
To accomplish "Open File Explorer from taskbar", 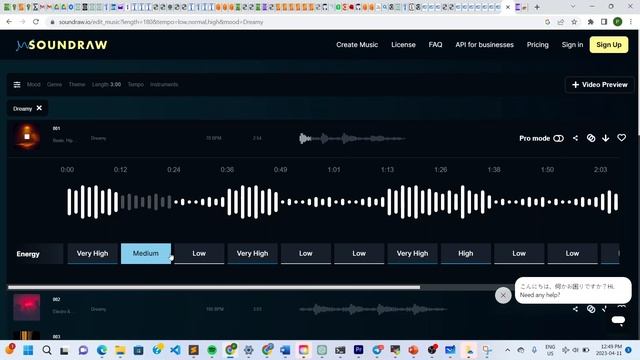I will click(120, 350).
